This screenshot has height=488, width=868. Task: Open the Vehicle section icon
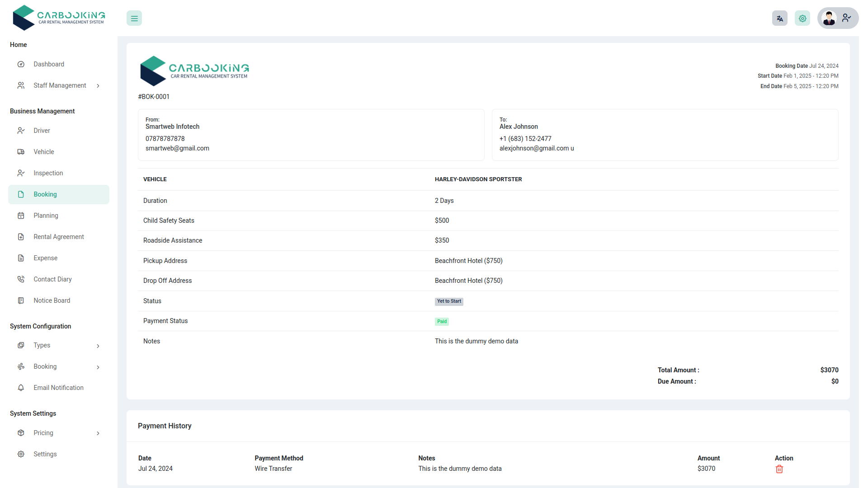(21, 152)
